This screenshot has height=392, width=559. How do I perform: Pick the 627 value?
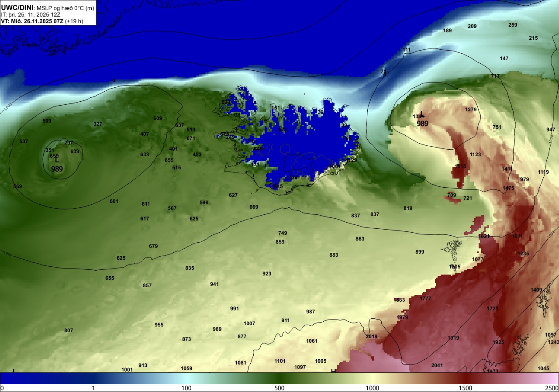233,195
